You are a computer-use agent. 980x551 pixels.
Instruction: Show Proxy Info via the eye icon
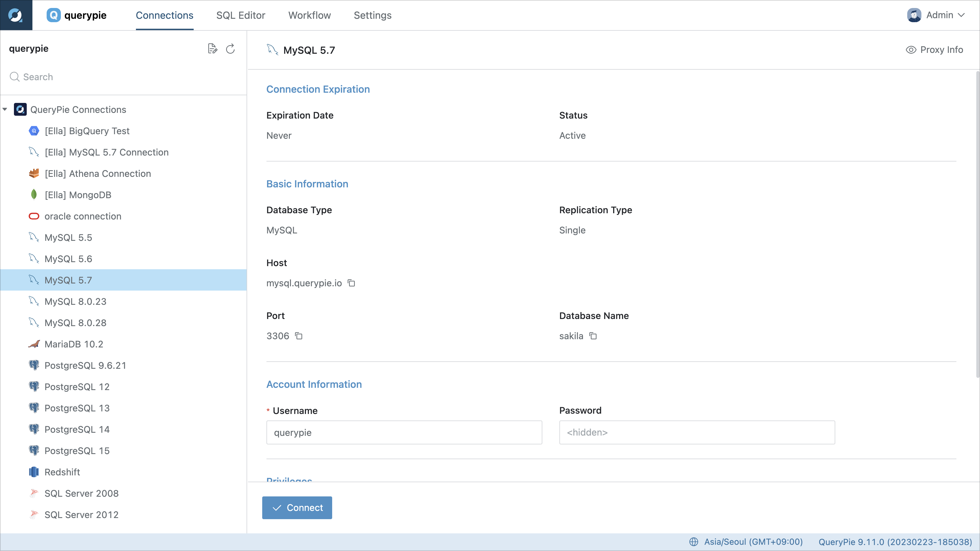(934, 49)
